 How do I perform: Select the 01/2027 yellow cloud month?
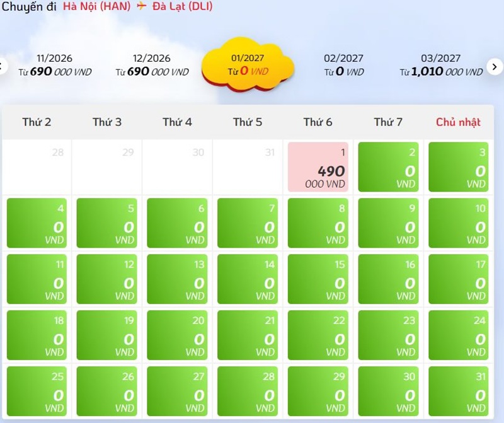tap(248, 64)
